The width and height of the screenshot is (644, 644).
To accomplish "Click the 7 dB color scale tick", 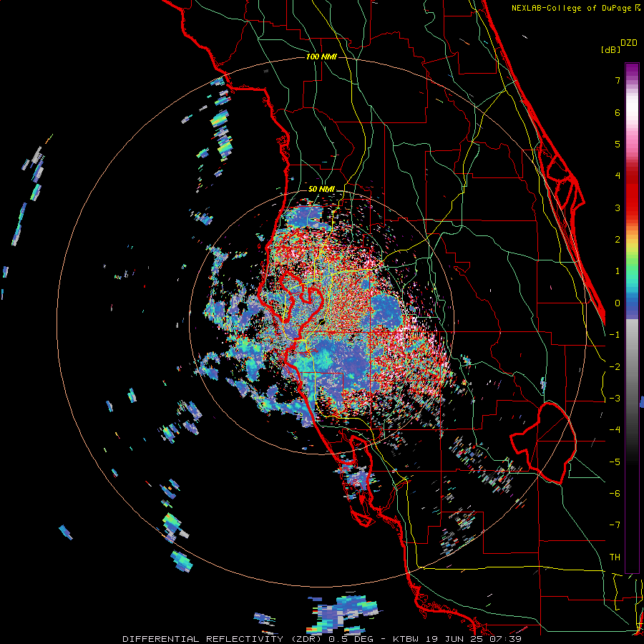I will (x=618, y=80).
